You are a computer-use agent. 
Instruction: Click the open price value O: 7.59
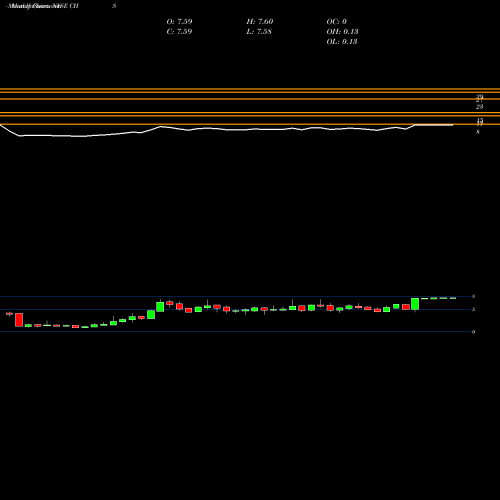coord(179,22)
